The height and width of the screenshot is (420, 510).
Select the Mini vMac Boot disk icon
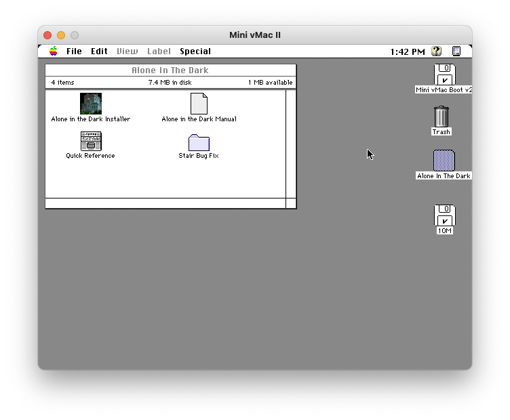[445, 75]
